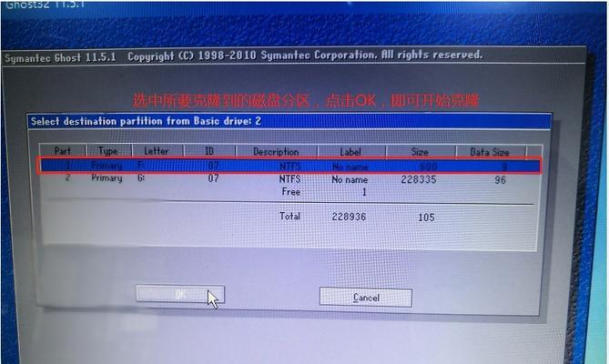Click the total size 228936

coord(349,217)
